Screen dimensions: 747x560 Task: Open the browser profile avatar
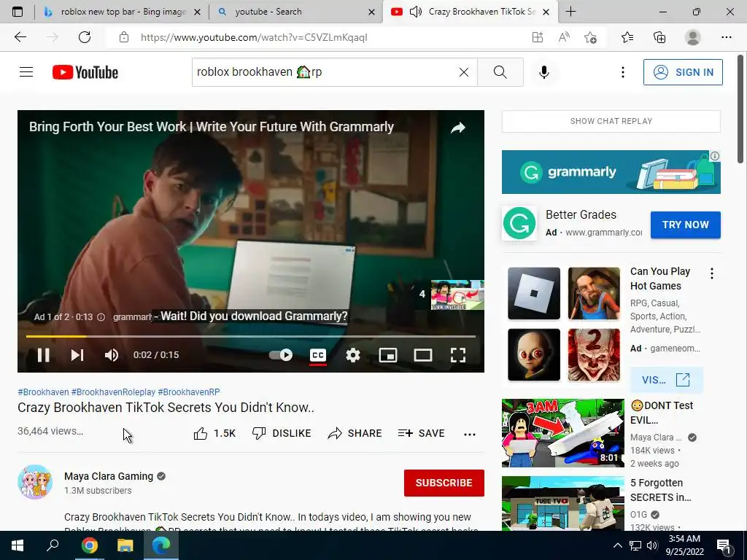[x=693, y=37]
